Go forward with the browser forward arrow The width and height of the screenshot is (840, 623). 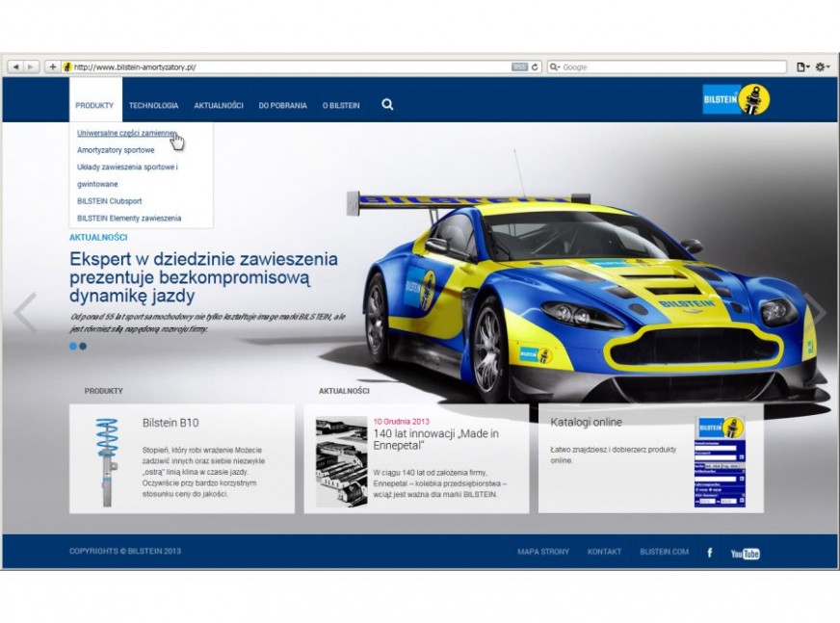point(31,66)
